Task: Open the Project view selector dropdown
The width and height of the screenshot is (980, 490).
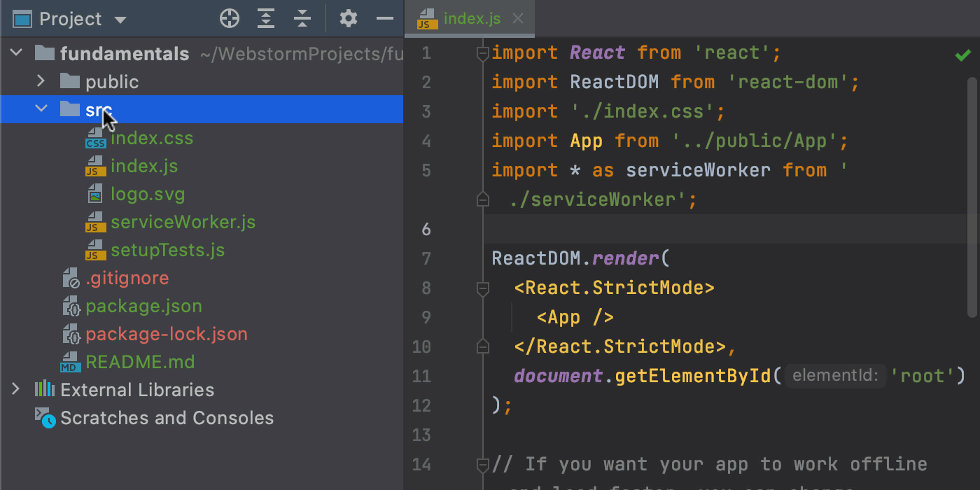Action: (x=120, y=19)
